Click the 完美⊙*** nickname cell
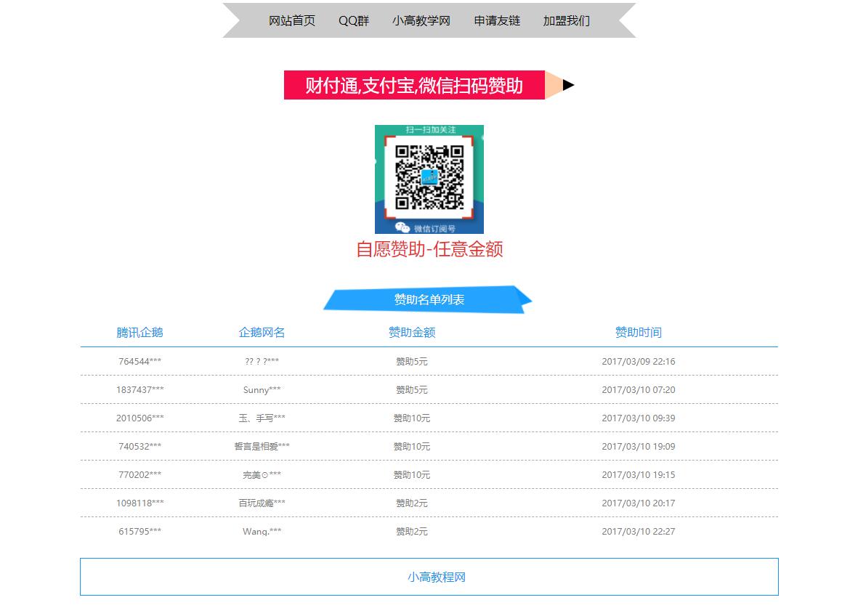The height and width of the screenshot is (616, 858). 262,475
